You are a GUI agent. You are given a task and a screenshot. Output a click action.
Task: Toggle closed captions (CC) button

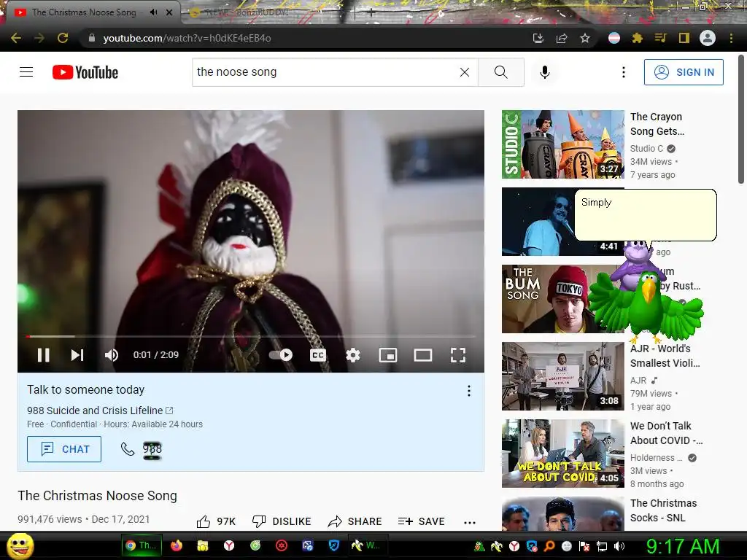(318, 355)
